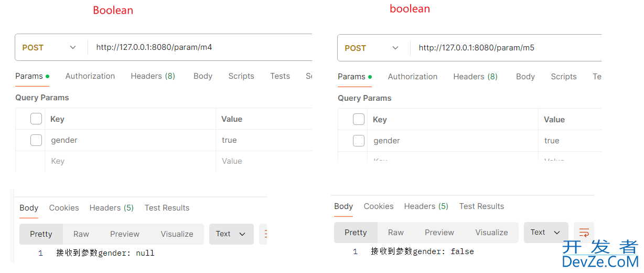Expand the Text format dropdown in right response
The width and height of the screenshot is (644, 273).
(x=546, y=233)
